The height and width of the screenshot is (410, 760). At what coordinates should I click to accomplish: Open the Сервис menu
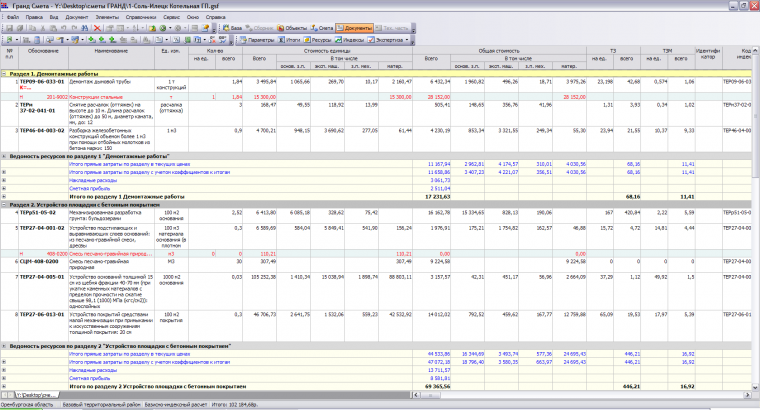coord(170,18)
